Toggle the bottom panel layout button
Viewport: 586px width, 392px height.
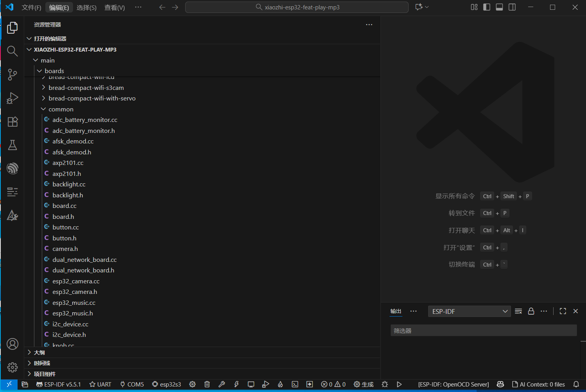tap(499, 7)
